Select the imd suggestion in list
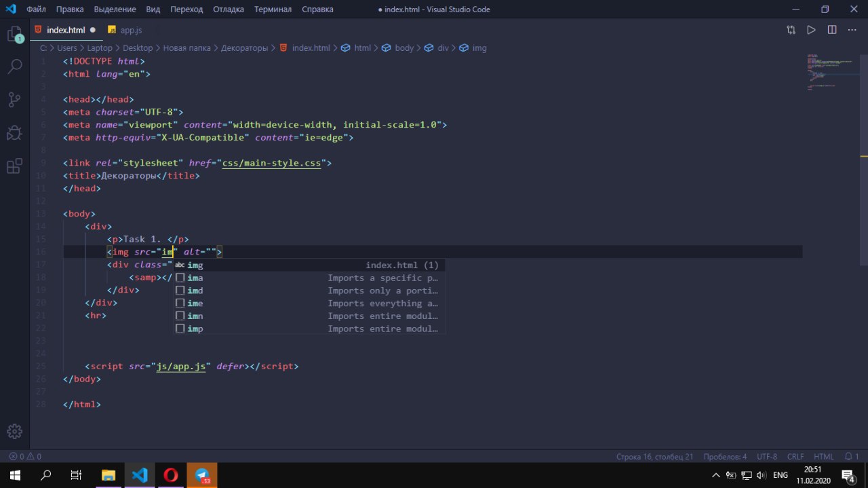Image resolution: width=868 pixels, height=488 pixels. click(308, 290)
